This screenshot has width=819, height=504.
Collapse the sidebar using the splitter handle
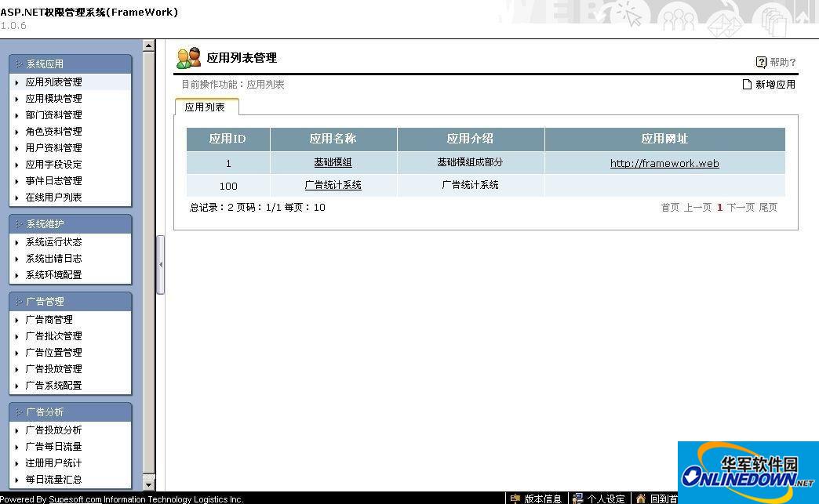pyautogui.click(x=160, y=264)
